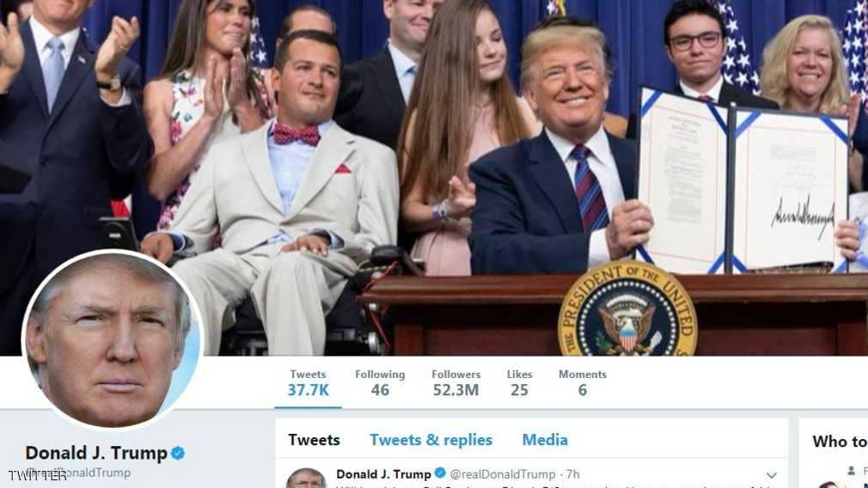
Task: Switch to the Media tab
Action: coord(545,440)
